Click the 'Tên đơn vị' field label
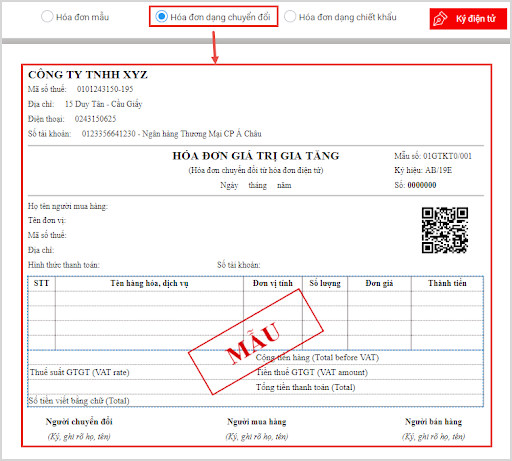The height and width of the screenshot is (461, 512). (47, 220)
